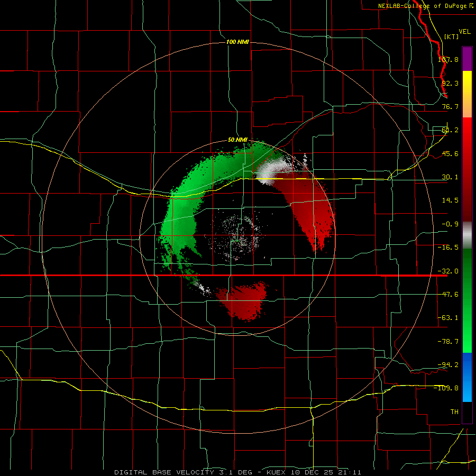The height and width of the screenshot is (476, 476).
Task: Click the 76.7 velocity scale value
Action: point(450,106)
